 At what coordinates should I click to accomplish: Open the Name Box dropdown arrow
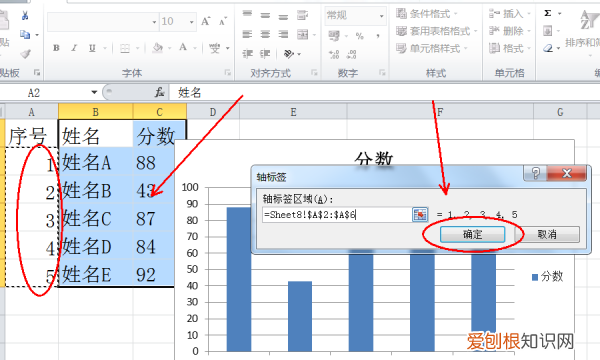94,92
